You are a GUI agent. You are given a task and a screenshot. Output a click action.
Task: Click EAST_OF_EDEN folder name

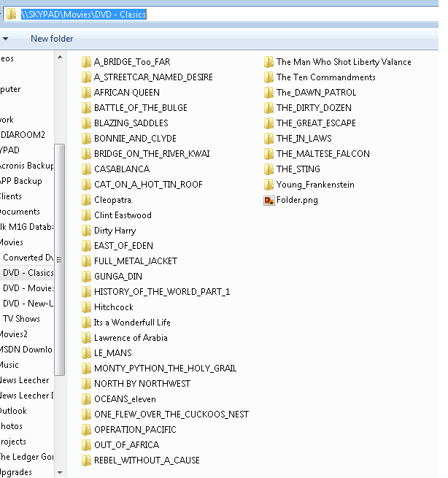(123, 246)
